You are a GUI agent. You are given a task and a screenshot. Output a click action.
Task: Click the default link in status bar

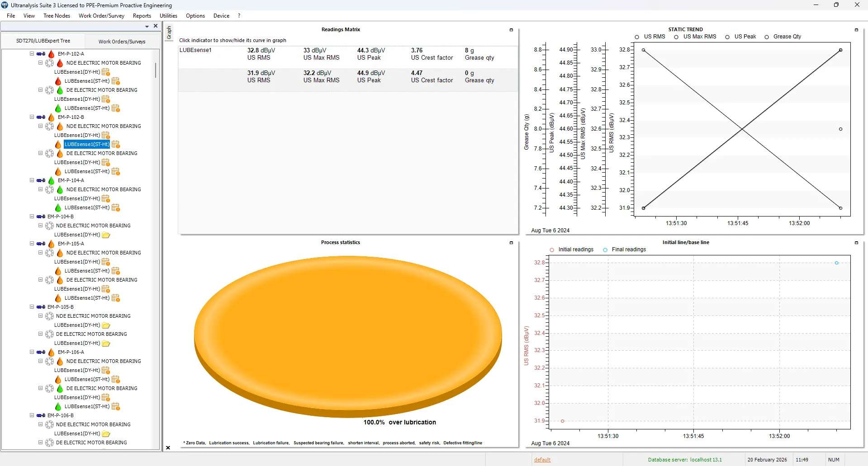click(x=542, y=460)
